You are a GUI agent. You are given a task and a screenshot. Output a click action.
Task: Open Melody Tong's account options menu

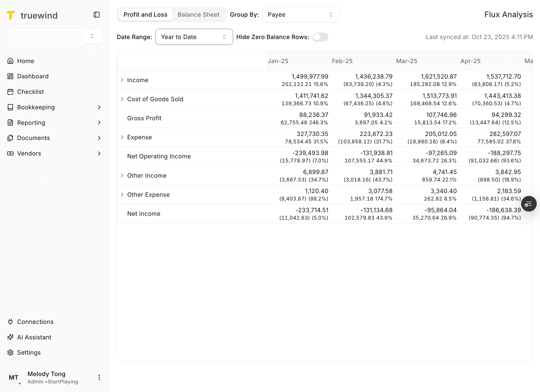pyautogui.click(x=99, y=377)
